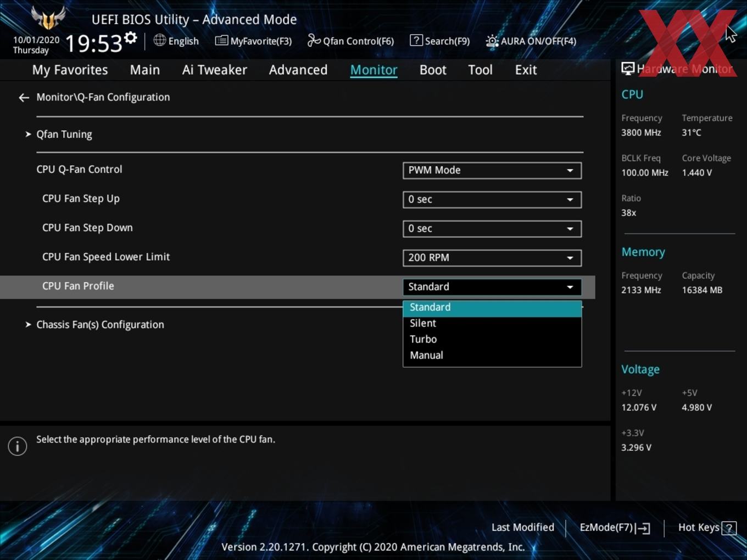Choose Turbo fan profile

(x=492, y=339)
